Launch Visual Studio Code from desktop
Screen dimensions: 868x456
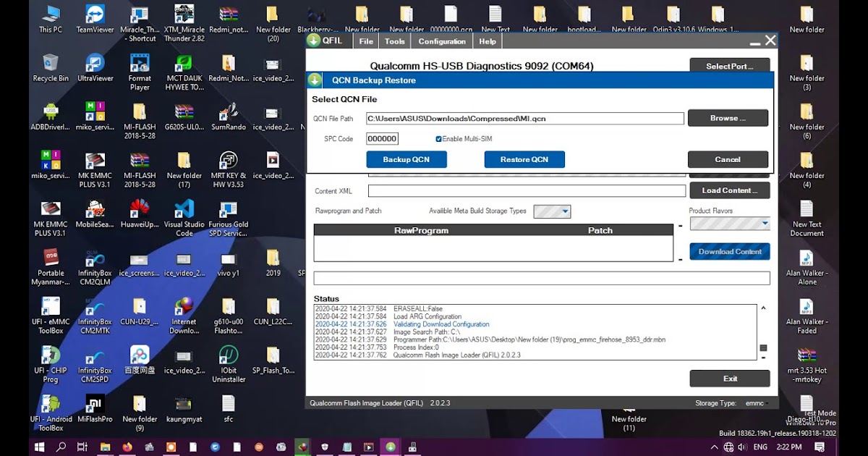[184, 219]
